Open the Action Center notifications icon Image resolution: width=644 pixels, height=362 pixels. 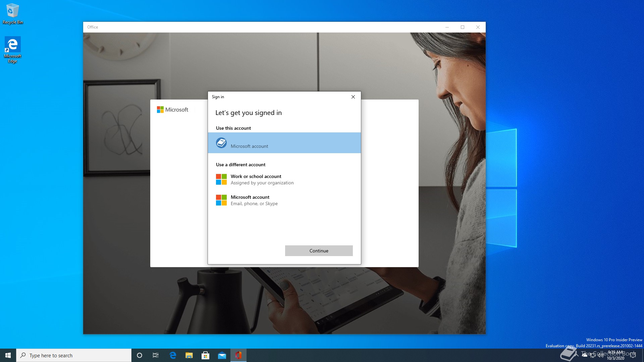pos(633,355)
